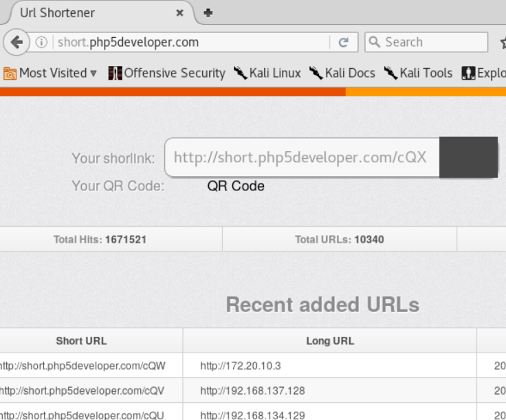Viewport: 506px width, 420px height.
Task: Close the Url Shortener tab
Action: 180,13
